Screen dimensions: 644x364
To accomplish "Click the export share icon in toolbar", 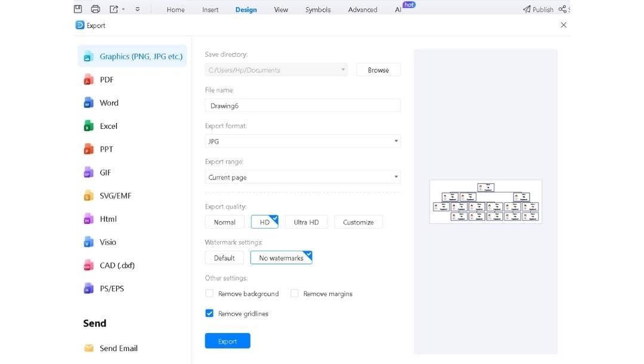I will tap(114, 8).
